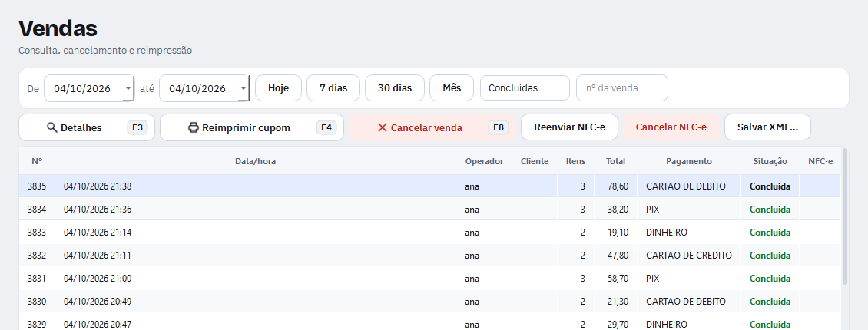868x330 pixels.
Task: Select sale number 3831
Action: (x=37, y=279)
